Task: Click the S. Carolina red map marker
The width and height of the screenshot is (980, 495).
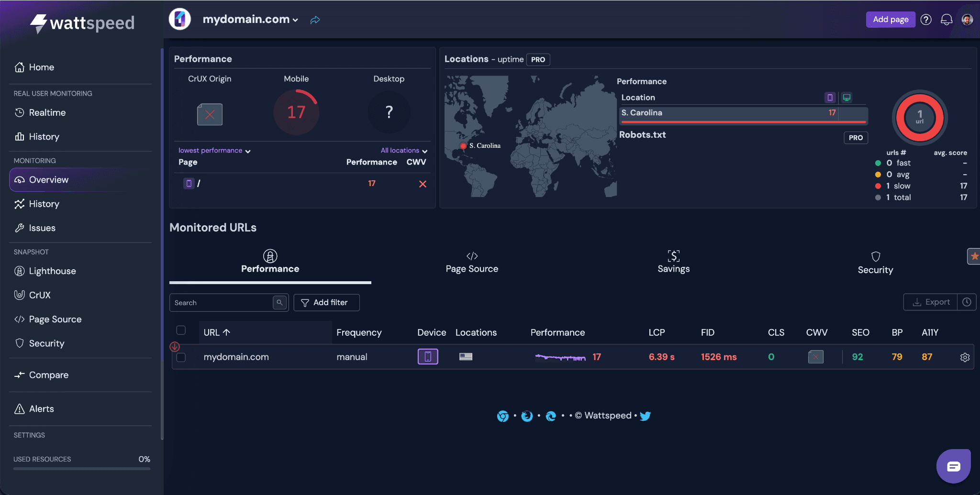Action: [x=463, y=146]
